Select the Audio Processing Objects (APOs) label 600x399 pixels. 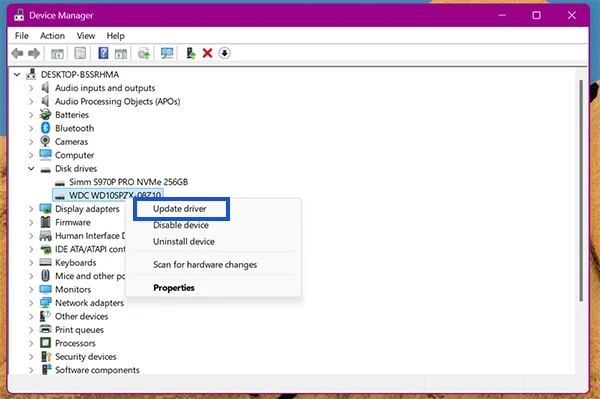pos(117,101)
